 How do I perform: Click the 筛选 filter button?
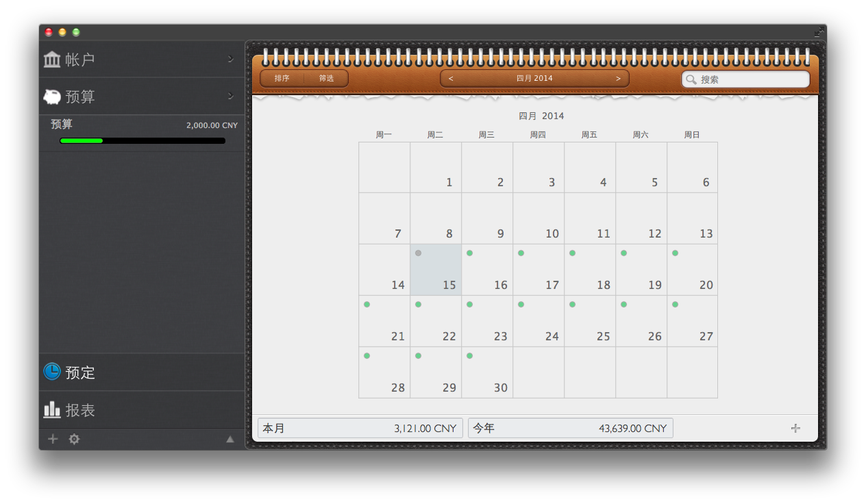pyautogui.click(x=326, y=79)
